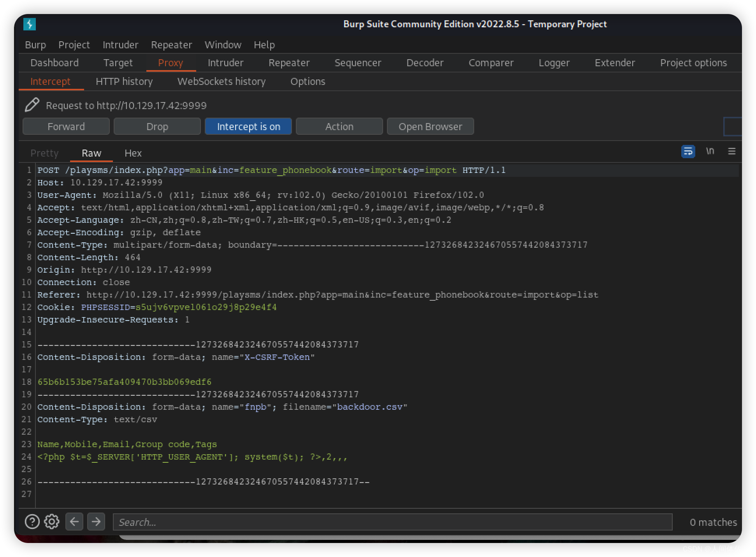The height and width of the screenshot is (557, 756).
Task: Switch to the Extender tab
Action: click(615, 63)
